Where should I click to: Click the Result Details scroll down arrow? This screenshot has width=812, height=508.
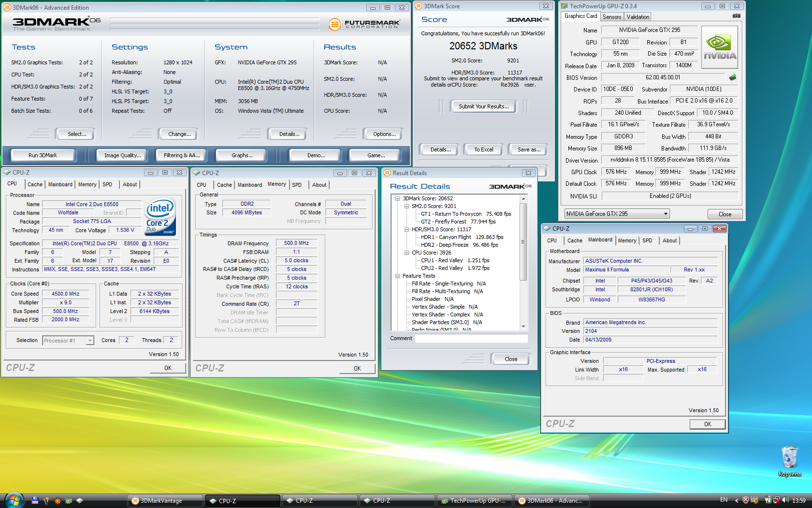pyautogui.click(x=523, y=327)
